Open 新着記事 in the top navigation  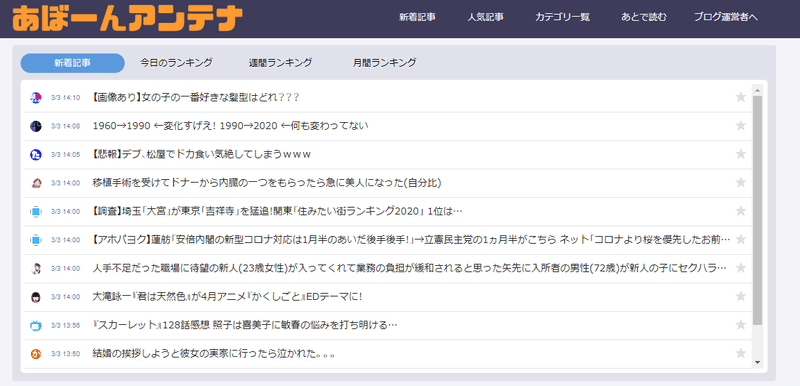[x=417, y=17]
